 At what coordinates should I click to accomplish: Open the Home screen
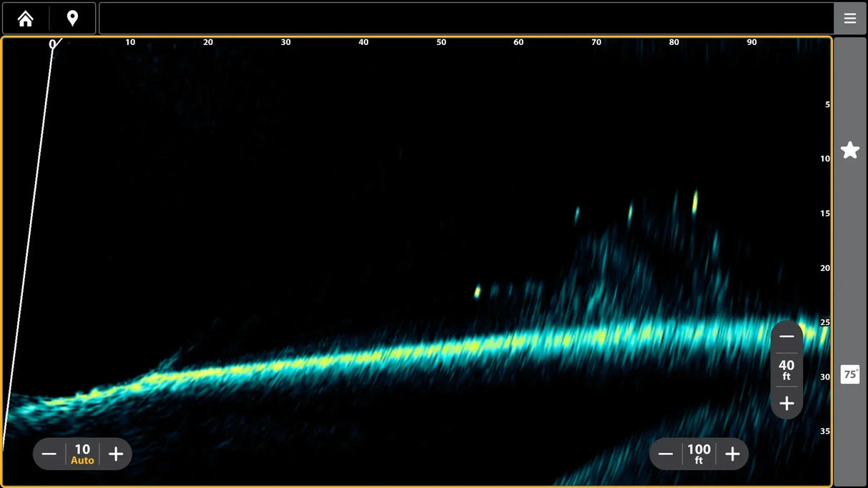click(25, 18)
